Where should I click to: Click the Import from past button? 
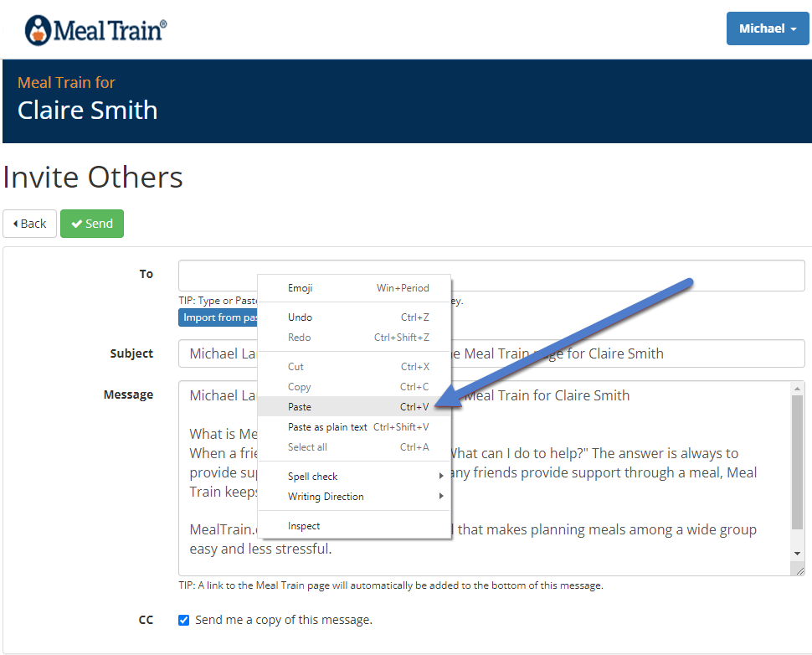(218, 317)
